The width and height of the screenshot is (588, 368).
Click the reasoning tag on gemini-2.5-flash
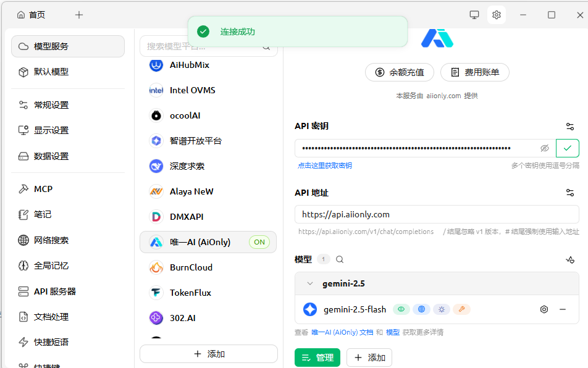pyautogui.click(x=442, y=309)
